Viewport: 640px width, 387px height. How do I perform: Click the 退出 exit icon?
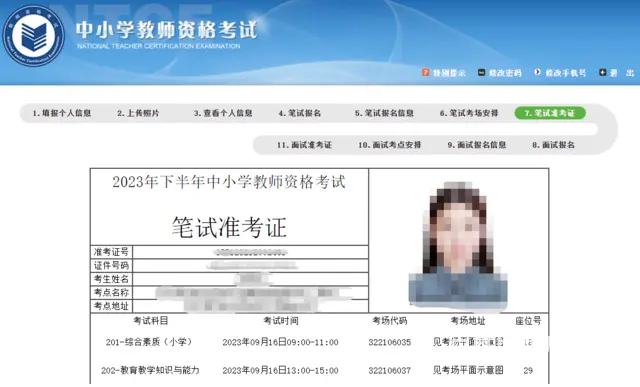point(602,73)
